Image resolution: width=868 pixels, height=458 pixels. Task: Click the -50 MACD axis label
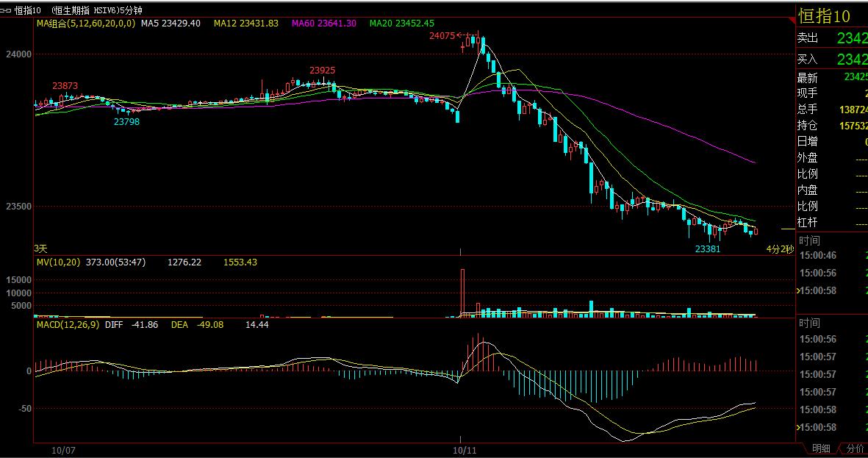[24, 409]
